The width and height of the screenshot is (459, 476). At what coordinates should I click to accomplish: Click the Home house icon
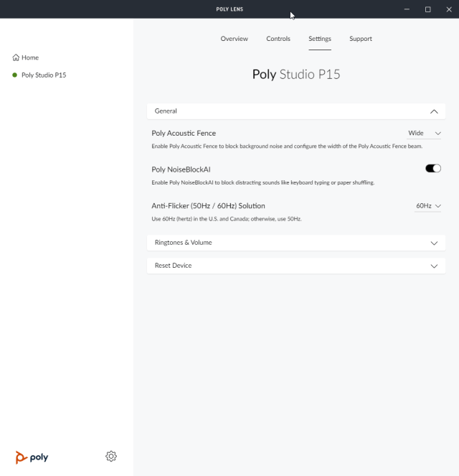pyautogui.click(x=16, y=57)
